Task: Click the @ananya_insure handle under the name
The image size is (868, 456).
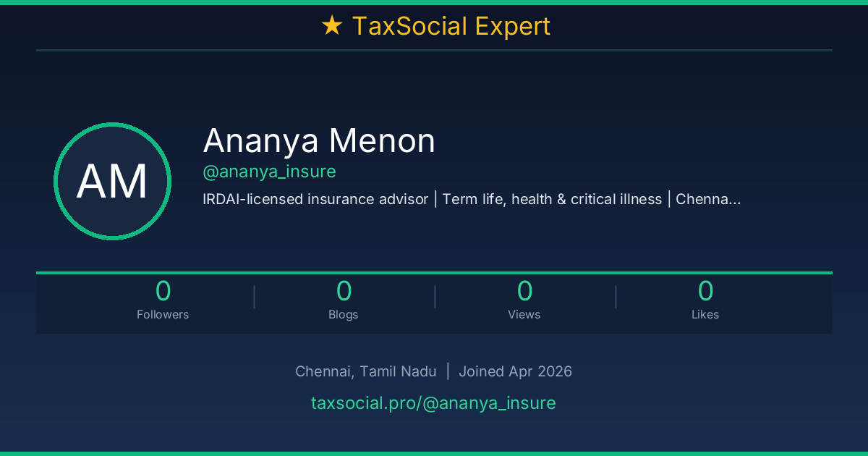Action: [269, 172]
